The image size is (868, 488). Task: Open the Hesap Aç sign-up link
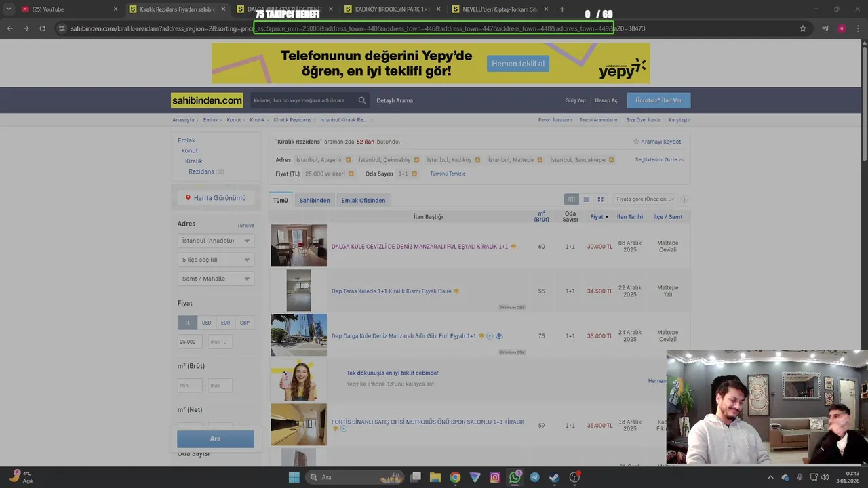click(x=606, y=100)
